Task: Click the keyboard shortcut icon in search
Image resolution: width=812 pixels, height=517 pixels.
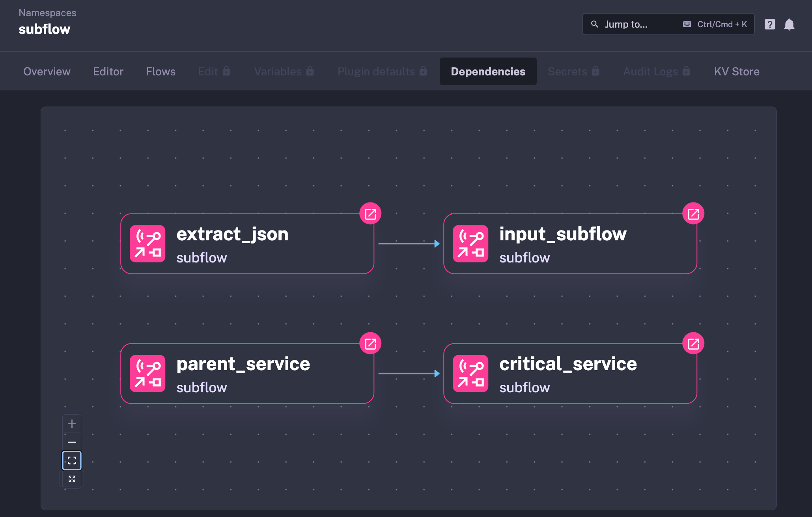Action: point(687,24)
